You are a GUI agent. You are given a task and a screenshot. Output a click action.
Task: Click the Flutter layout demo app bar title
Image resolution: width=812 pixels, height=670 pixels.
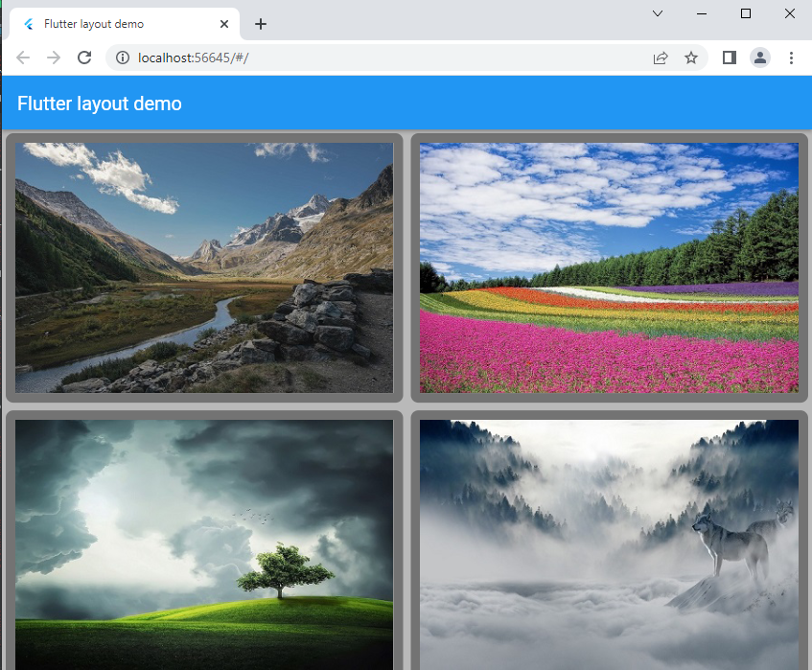[x=100, y=104]
